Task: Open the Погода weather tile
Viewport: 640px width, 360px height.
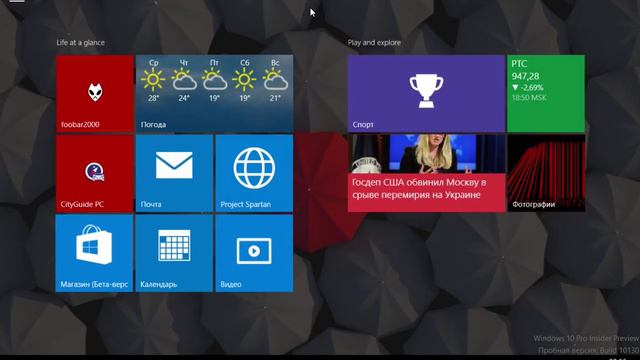Action: (214, 93)
